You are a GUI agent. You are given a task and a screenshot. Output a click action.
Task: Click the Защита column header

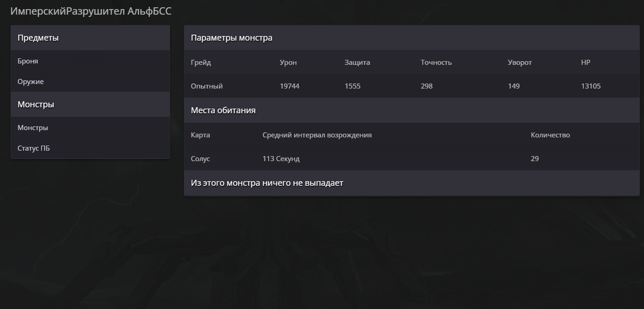tap(357, 63)
